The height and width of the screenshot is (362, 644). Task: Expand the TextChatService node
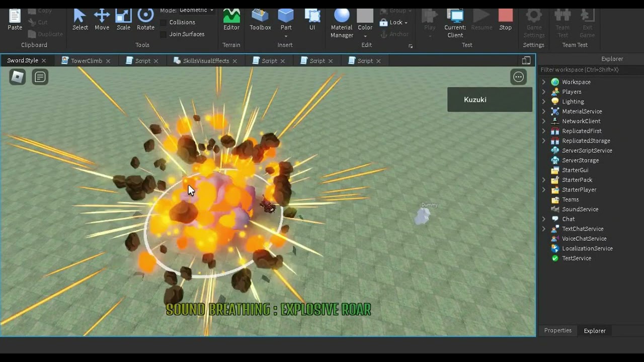pyautogui.click(x=544, y=229)
